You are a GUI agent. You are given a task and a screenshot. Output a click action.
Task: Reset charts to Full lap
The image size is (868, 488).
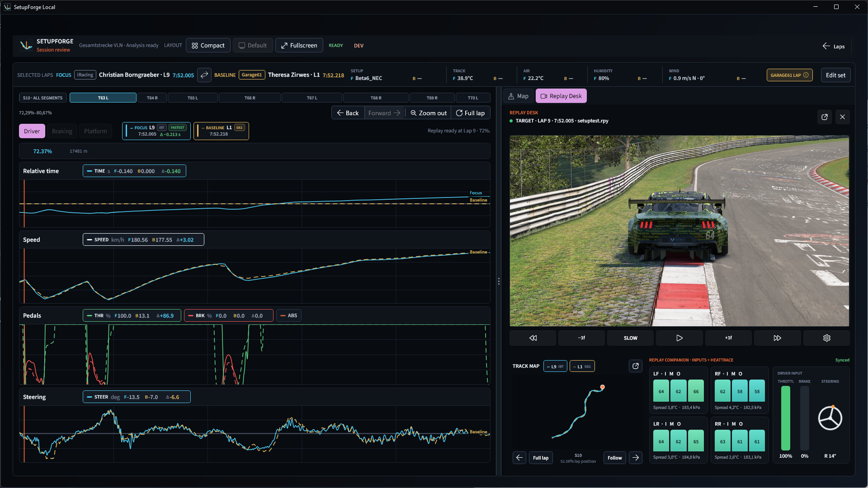[x=470, y=113]
